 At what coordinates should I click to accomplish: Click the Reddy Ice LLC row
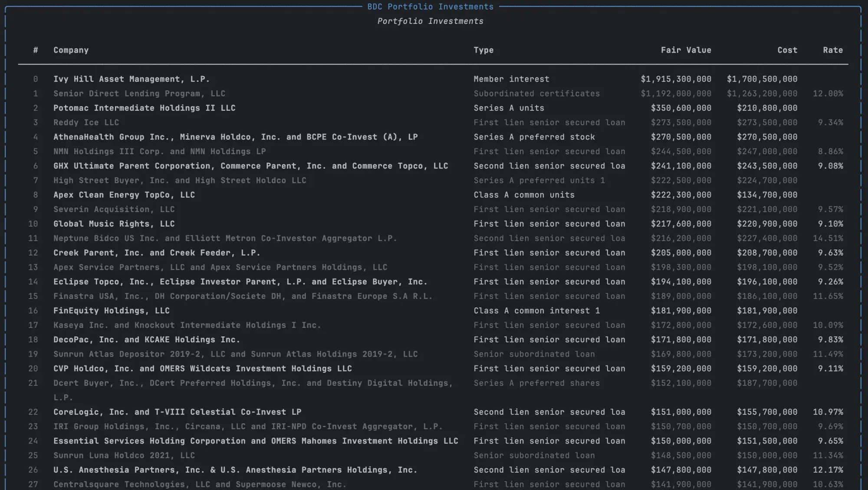(x=86, y=122)
